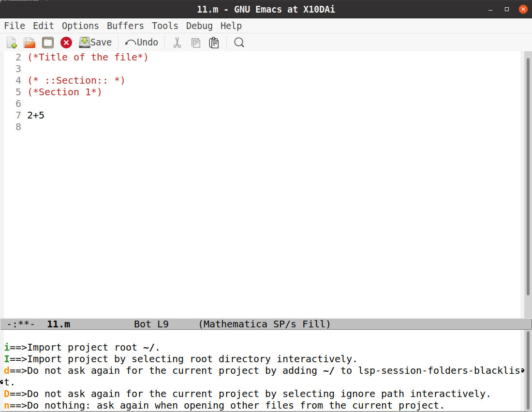Cut selected text with the scissors icon
Screen dimensions: 532x412
[177, 43]
